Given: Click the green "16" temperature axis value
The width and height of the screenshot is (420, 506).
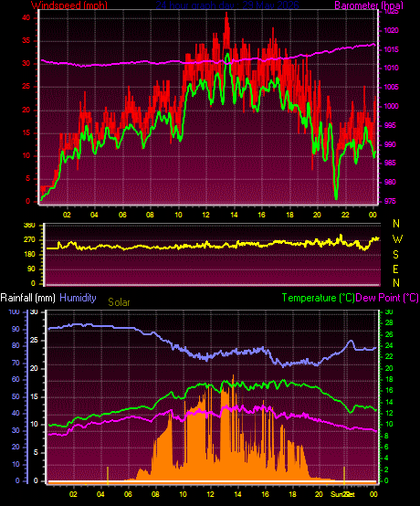Looking at the screenshot, I should (x=389, y=391).
